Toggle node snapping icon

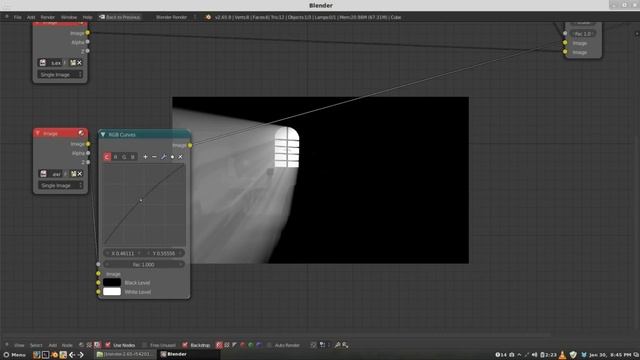click(x=313, y=345)
